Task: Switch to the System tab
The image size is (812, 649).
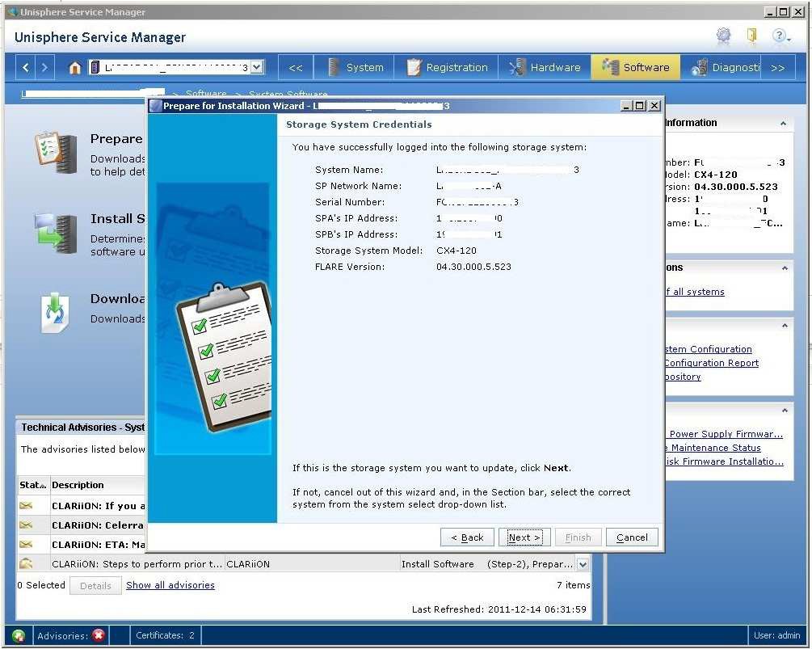Action: point(356,67)
